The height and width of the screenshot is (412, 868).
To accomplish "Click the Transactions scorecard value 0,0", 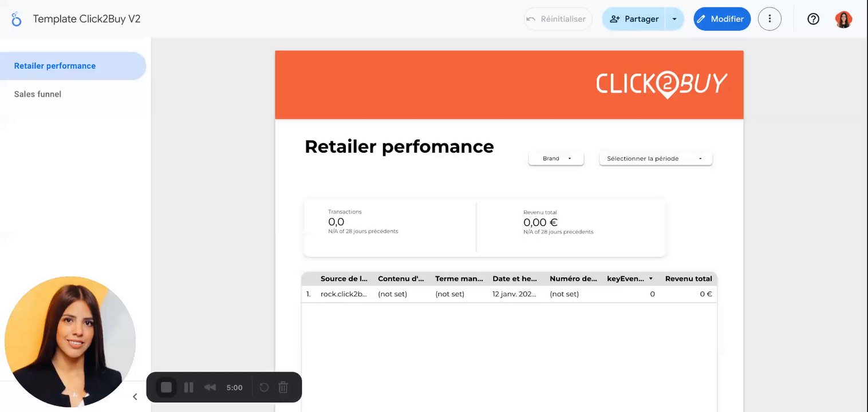I will pos(336,222).
